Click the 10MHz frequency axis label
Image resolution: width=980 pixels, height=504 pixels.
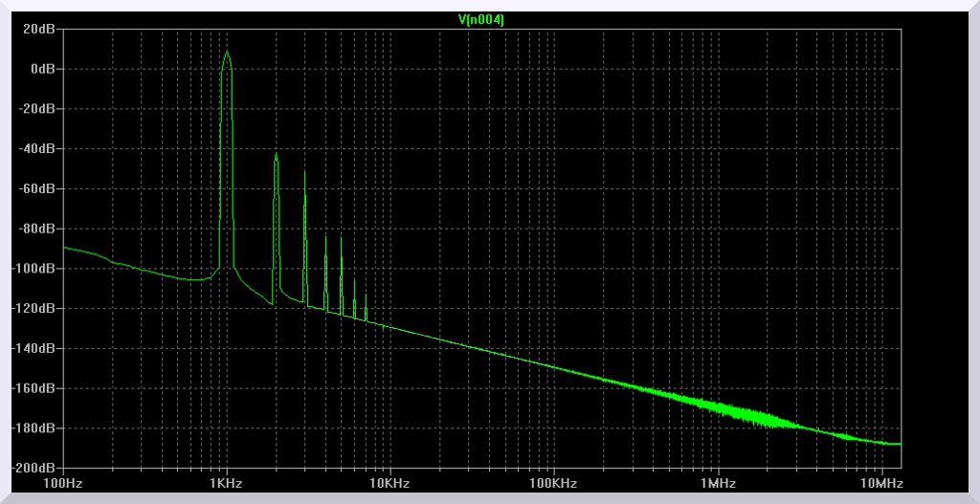(x=880, y=483)
